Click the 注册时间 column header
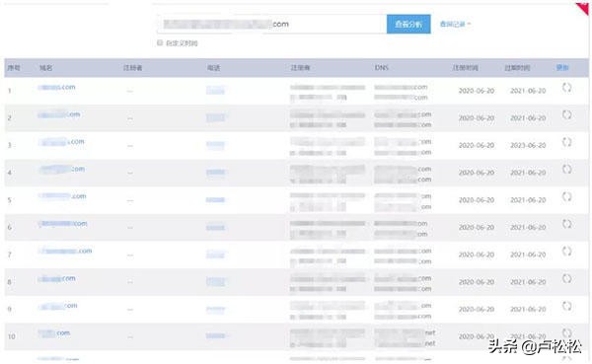The width and height of the screenshot is (592, 364). tap(465, 68)
